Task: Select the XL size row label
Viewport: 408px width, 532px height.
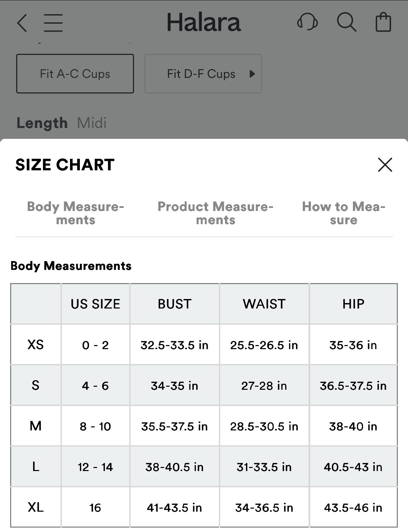Action: pyautogui.click(x=36, y=507)
